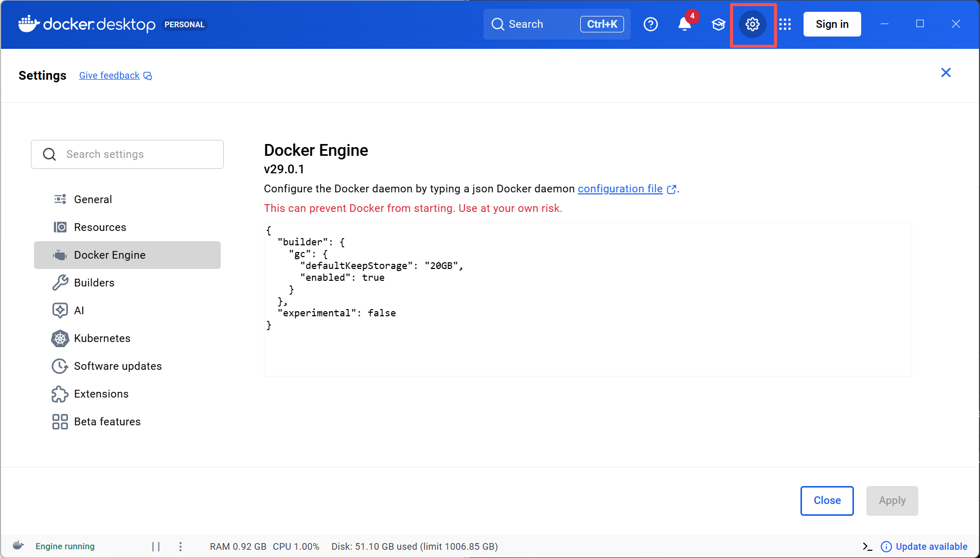Viewport: 980px width, 558px height.
Task: Click the Software updates clock icon
Action: pyautogui.click(x=60, y=366)
